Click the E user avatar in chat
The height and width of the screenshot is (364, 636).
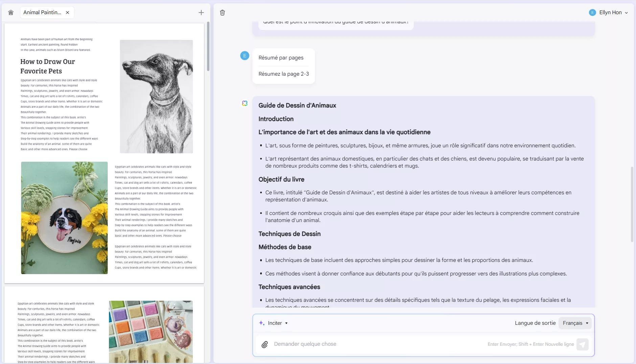click(244, 55)
